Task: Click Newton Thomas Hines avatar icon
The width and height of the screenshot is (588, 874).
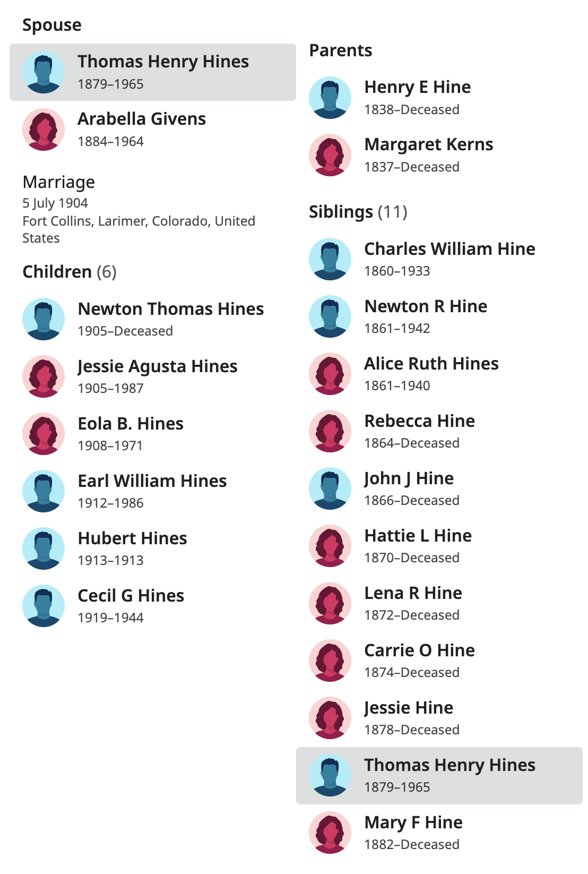Action: click(44, 319)
